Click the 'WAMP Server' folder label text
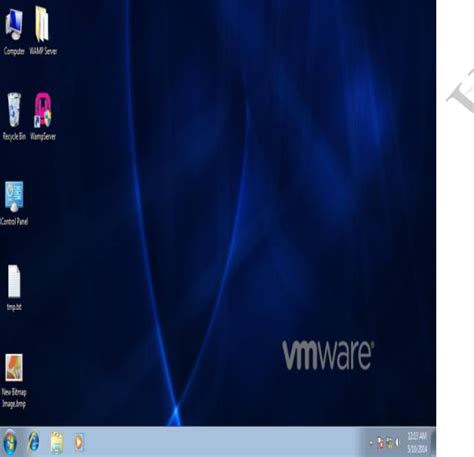Image resolution: width=474 pixels, height=457 pixels. 43,51
